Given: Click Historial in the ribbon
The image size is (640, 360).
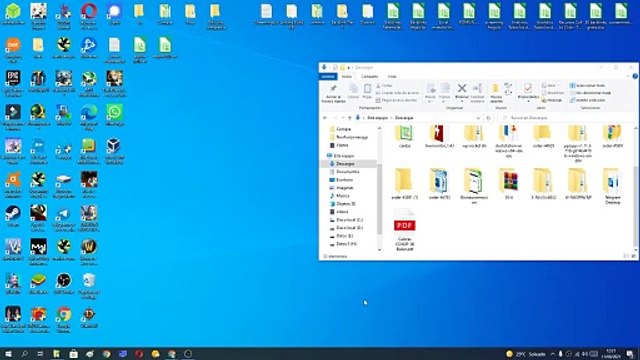Looking at the screenshot, I should 551,100.
